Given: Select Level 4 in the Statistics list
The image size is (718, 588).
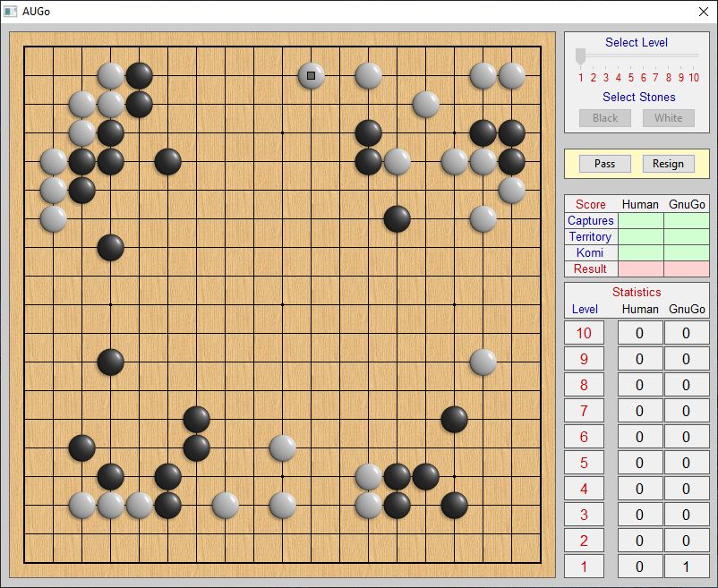Looking at the screenshot, I should click(584, 489).
